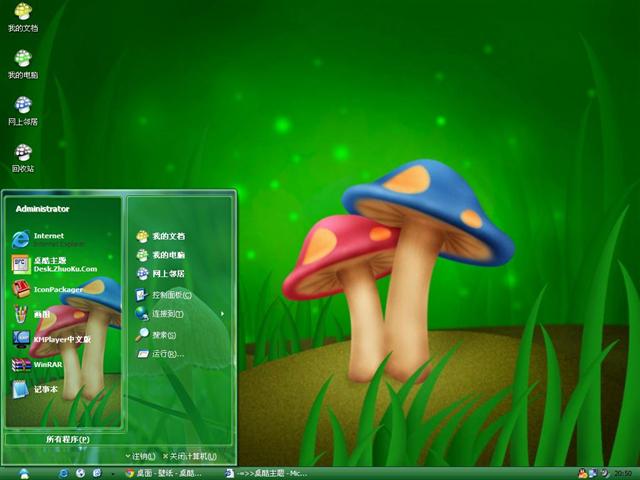Launch Internet Explorer from start menu
This screenshot has height=480, width=640.
49,239
